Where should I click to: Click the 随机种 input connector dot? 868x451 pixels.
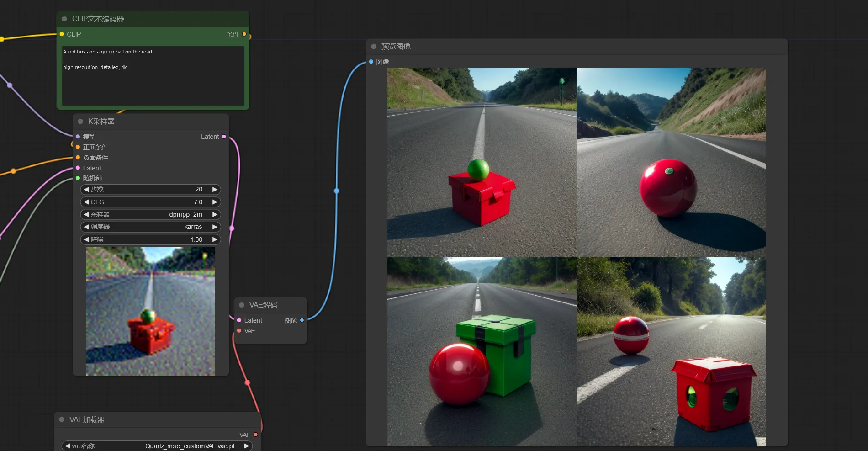click(x=78, y=178)
